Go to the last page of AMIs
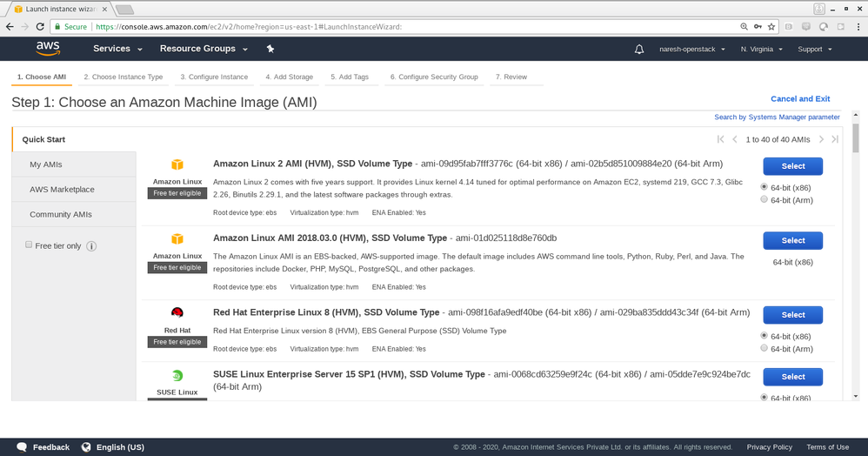The image size is (868, 456). pos(835,139)
